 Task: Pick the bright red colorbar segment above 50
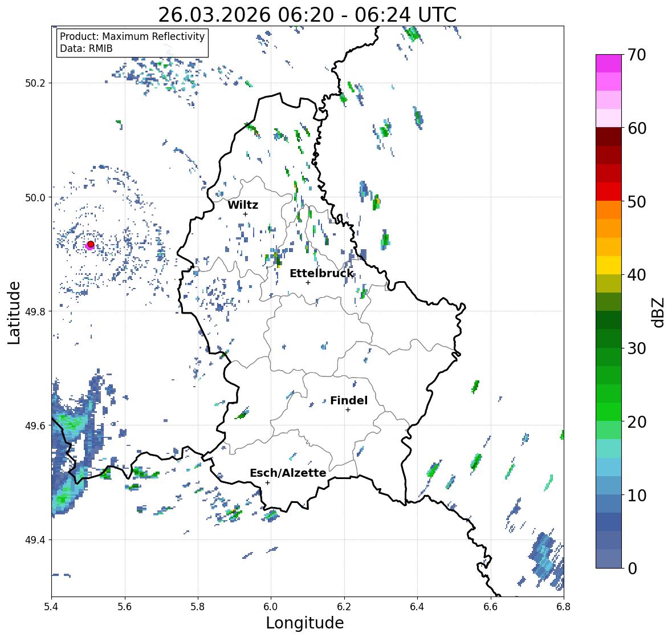(609, 192)
